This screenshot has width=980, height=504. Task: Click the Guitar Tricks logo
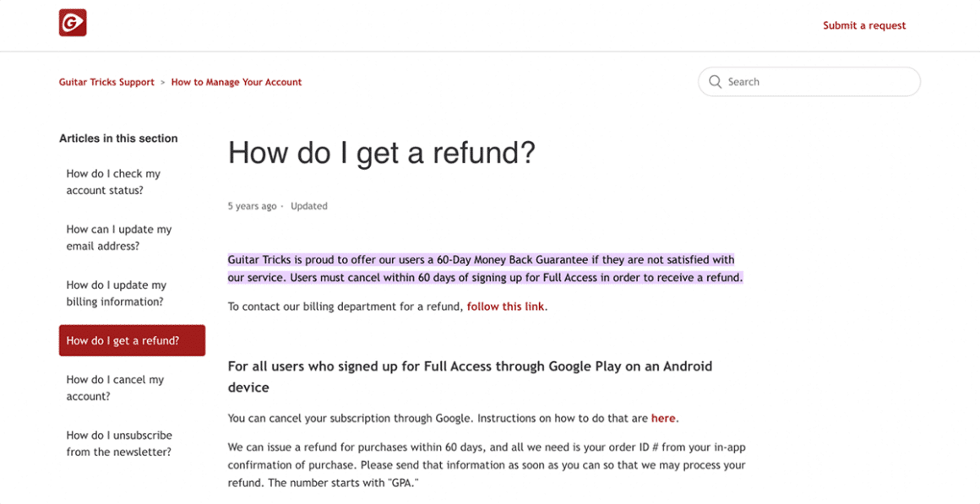(73, 23)
